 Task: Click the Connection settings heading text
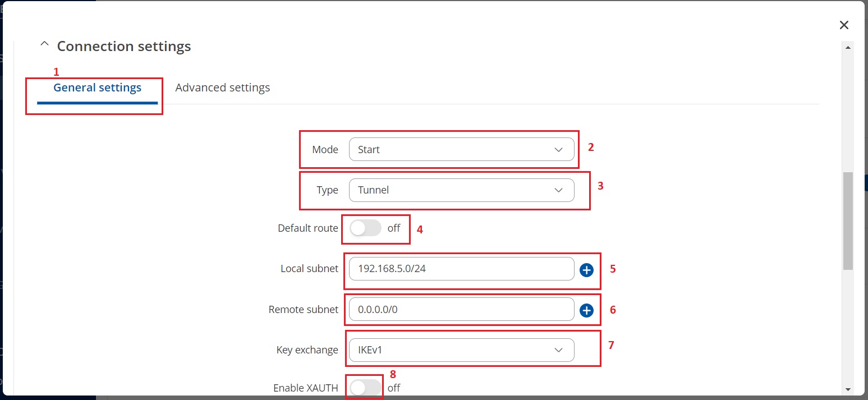click(124, 46)
